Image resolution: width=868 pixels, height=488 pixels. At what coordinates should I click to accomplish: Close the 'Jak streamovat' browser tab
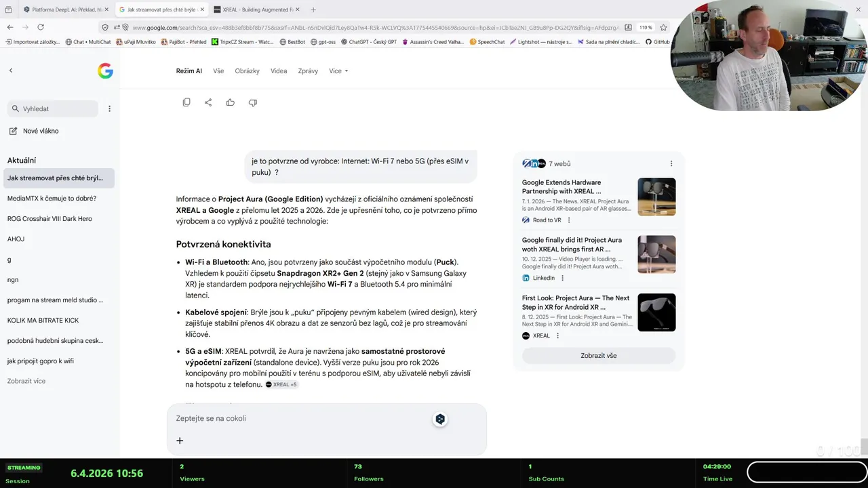point(202,9)
